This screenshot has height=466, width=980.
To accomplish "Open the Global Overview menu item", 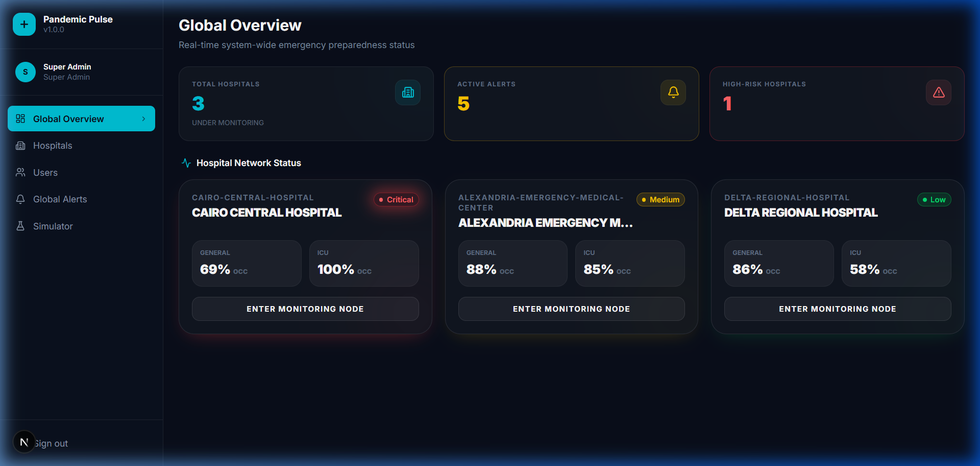I will pos(81,119).
